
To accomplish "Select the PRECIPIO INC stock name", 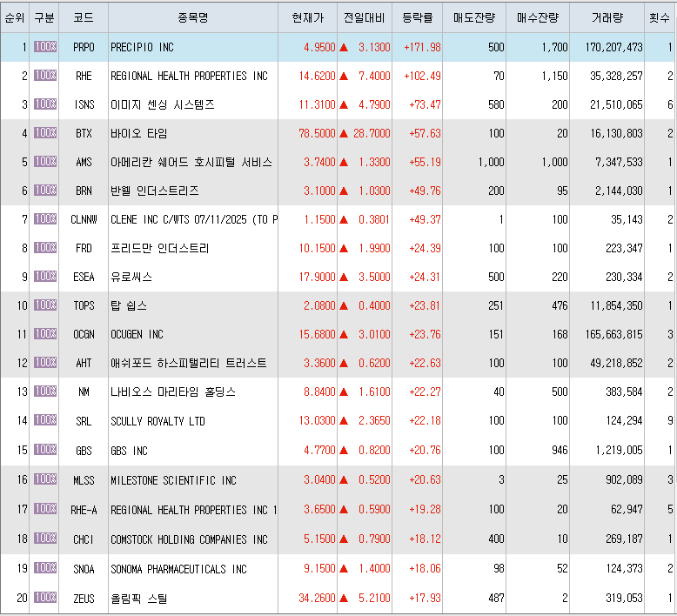I will point(142,47).
